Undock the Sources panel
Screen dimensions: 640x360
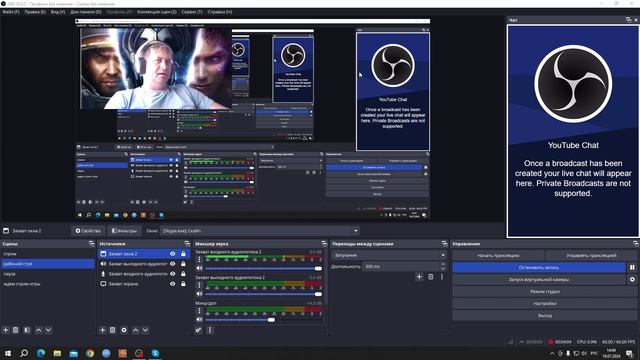pos(187,244)
